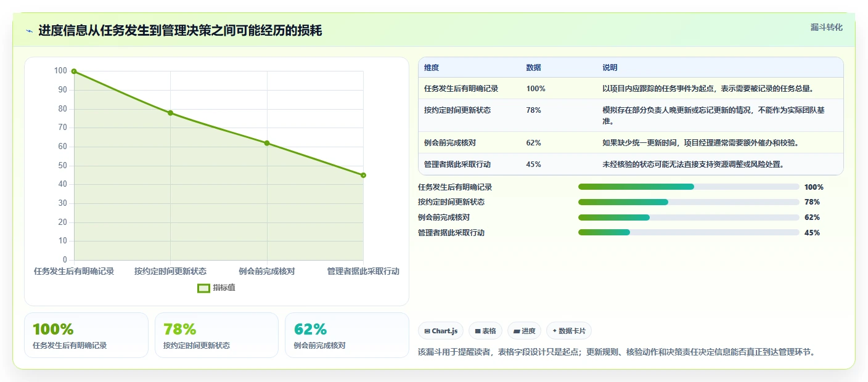This screenshot has height=382, width=868.
Task: Click the 说明 table column header
Action: 610,68
